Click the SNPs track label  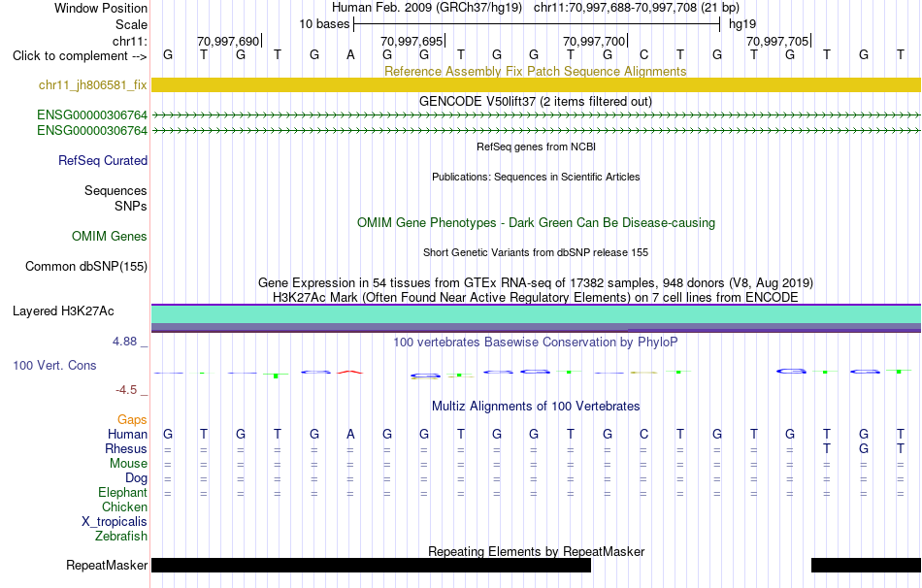131,207
